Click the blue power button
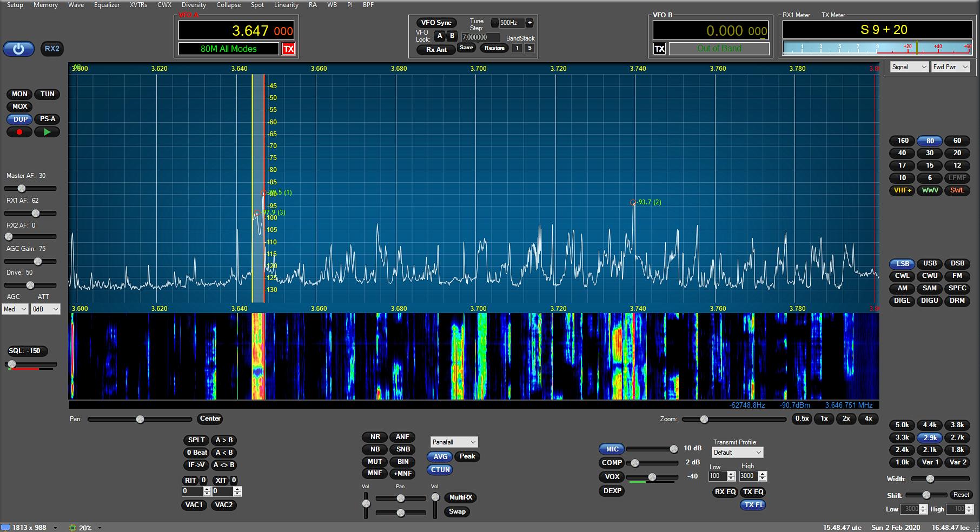The width and height of the screenshot is (980, 532). click(18, 49)
